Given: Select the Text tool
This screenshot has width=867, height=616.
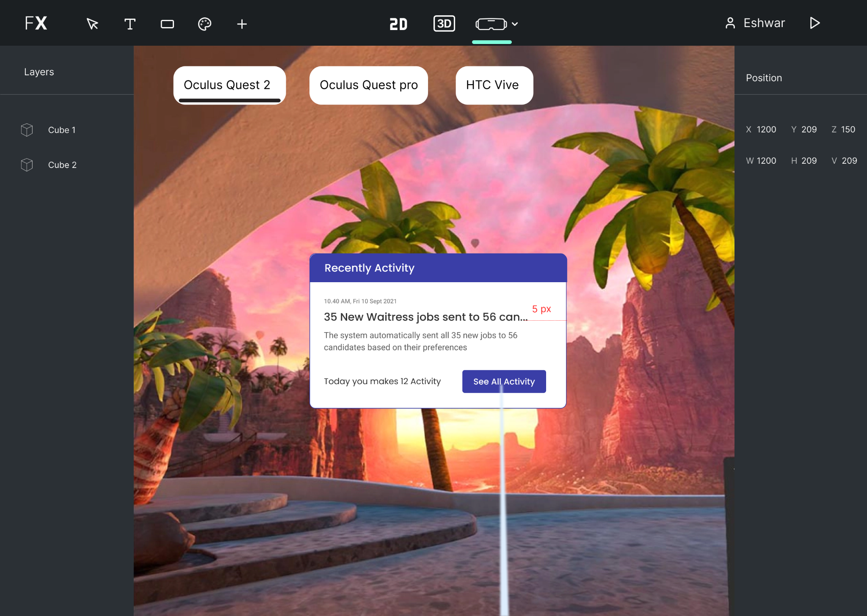Looking at the screenshot, I should click(130, 24).
